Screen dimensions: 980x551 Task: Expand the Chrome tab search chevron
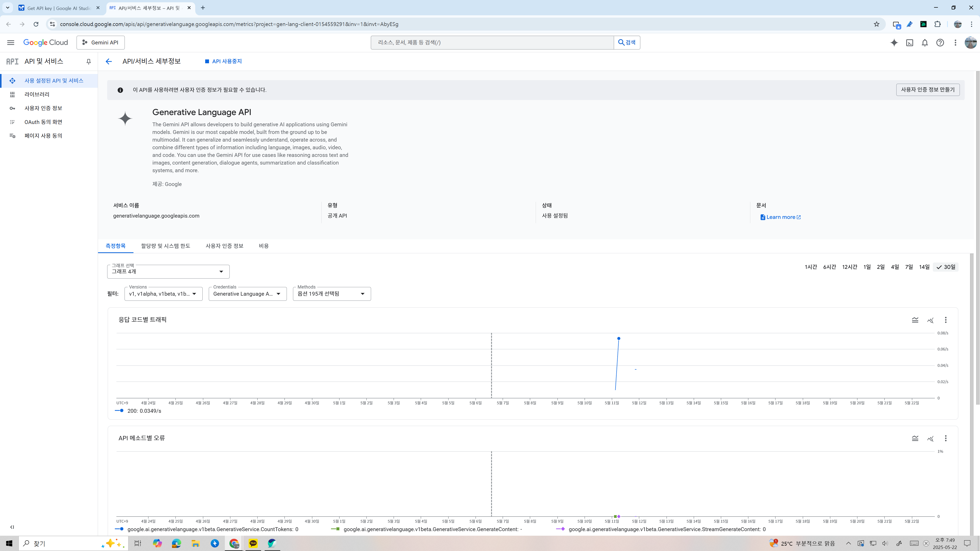click(x=7, y=8)
